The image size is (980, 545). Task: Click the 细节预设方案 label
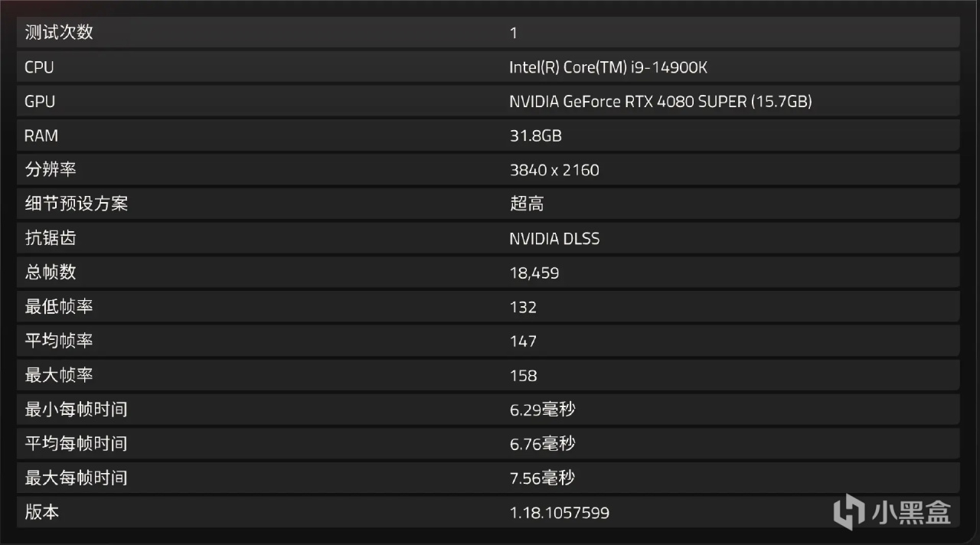click(76, 204)
